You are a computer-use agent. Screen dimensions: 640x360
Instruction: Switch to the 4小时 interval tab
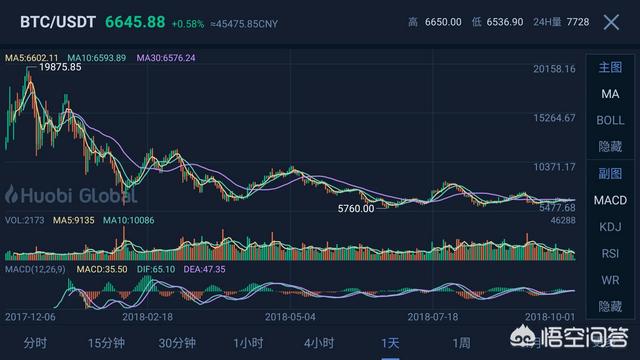click(319, 343)
